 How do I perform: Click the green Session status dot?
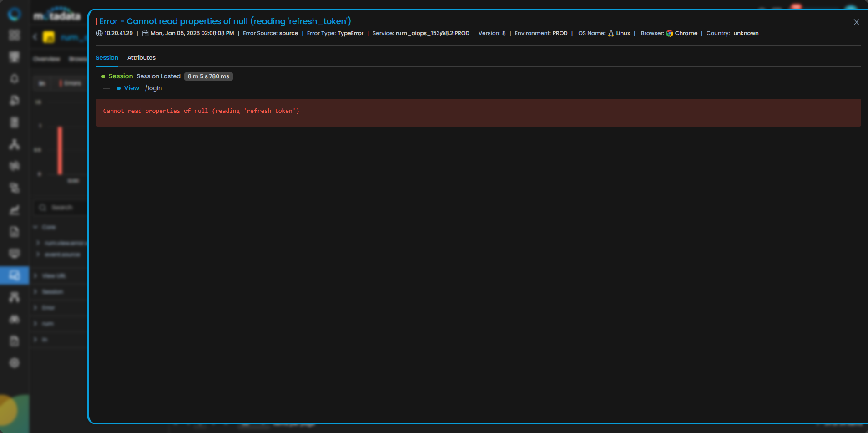pos(103,76)
